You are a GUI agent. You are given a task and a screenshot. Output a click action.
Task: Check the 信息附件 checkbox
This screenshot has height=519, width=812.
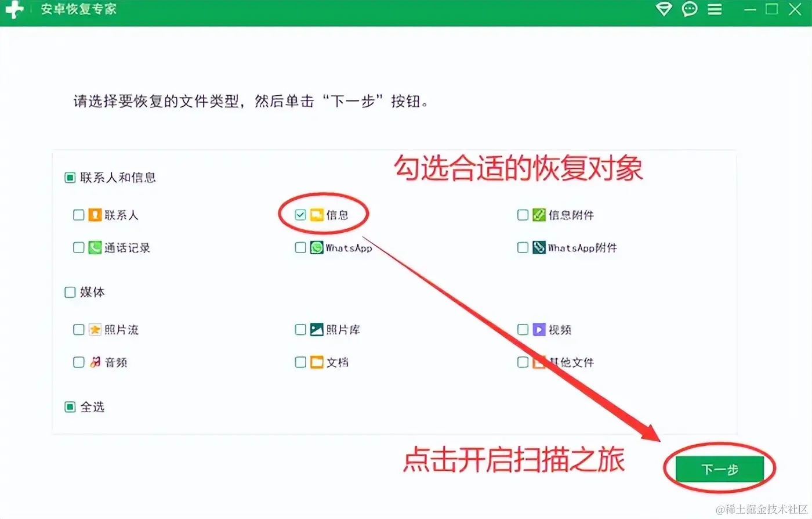[523, 215]
